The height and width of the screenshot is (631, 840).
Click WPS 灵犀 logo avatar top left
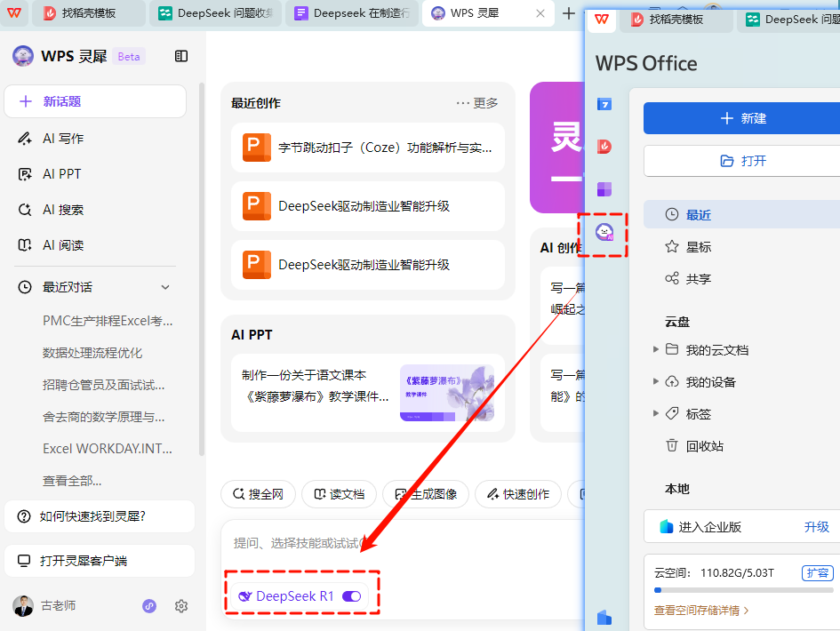[23, 56]
